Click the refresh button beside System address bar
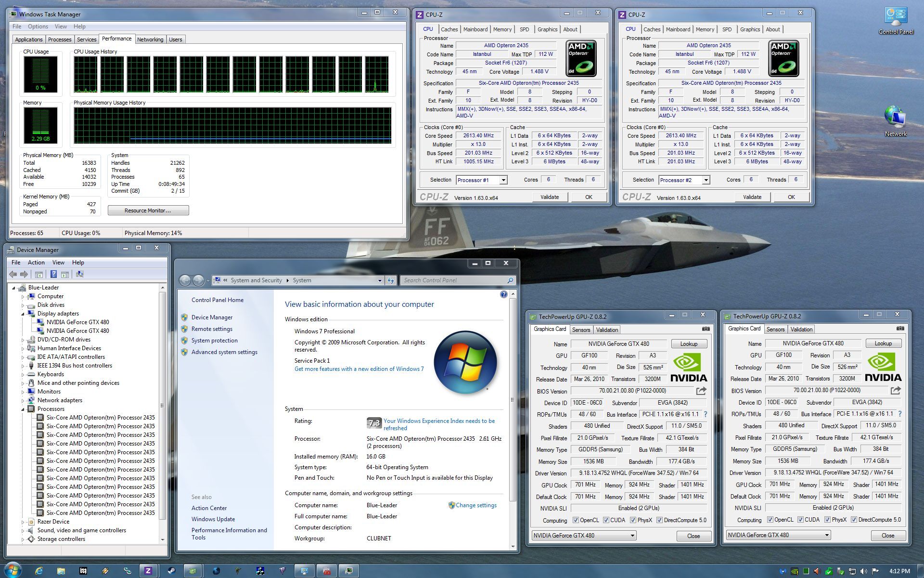Image resolution: width=924 pixels, height=578 pixels. 391,280
